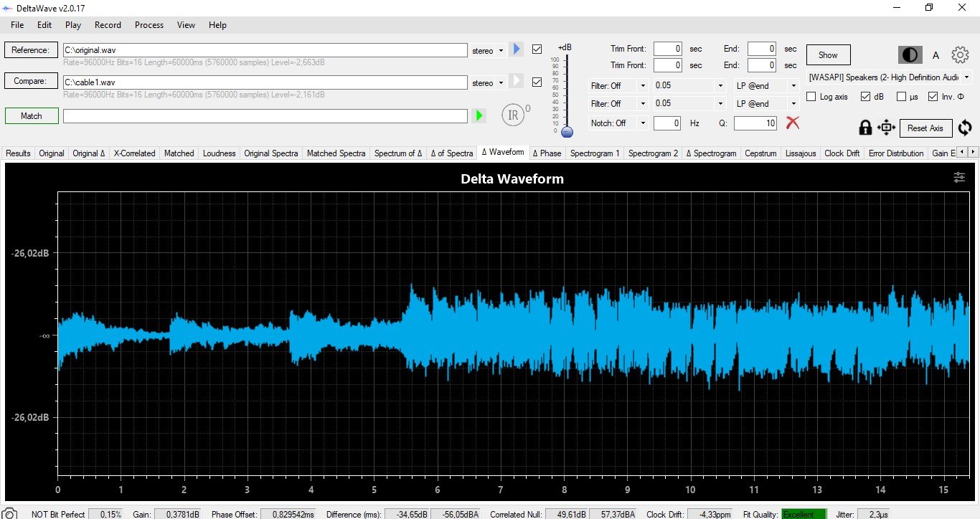Viewport: 980px width, 519px height.
Task: Open first Filter: Off dropdown
Action: pyautogui.click(x=618, y=85)
